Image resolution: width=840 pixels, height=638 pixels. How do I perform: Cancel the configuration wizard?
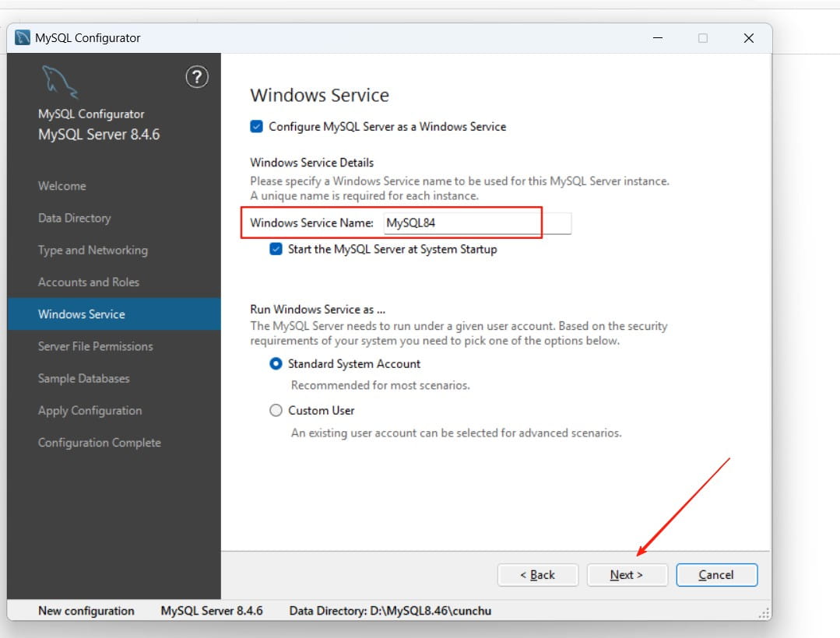[717, 575]
